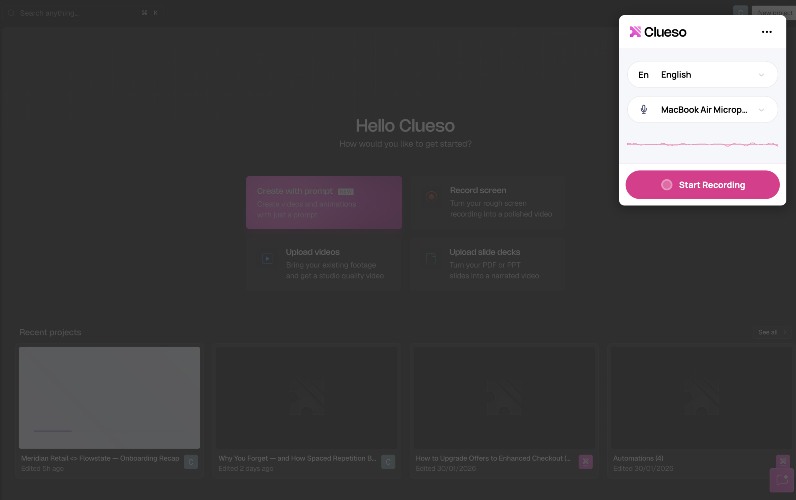Click the user avatar beside New project
The width and height of the screenshot is (796, 500).
click(x=740, y=13)
